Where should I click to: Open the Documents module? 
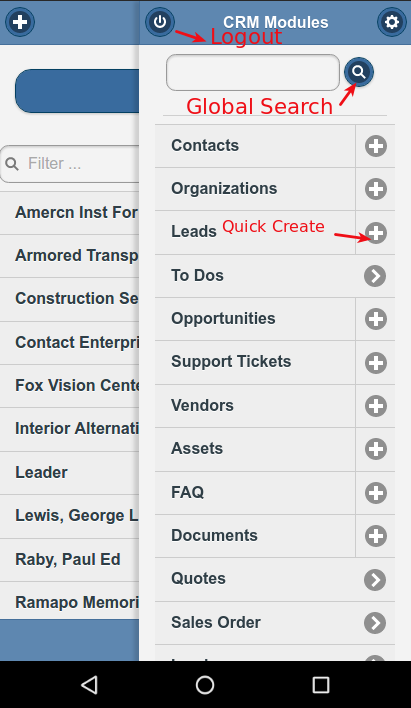pos(255,536)
